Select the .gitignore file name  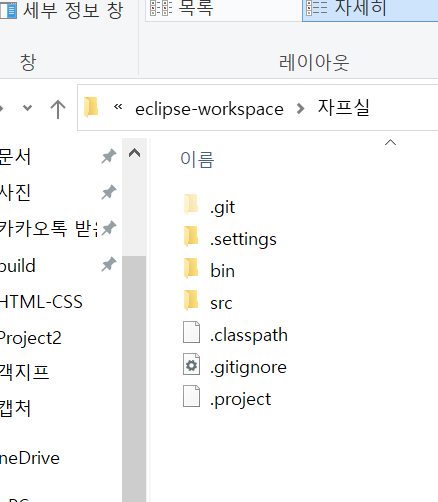coord(248,367)
